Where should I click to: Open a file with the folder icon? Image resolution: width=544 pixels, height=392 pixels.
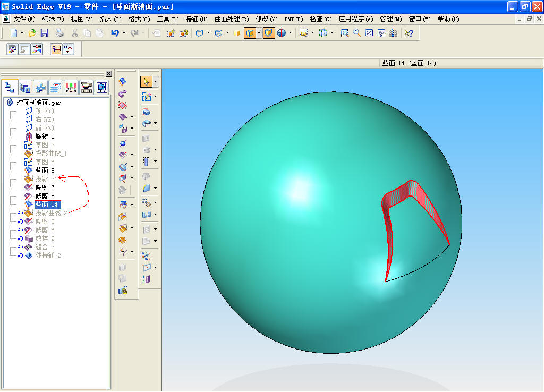[32, 33]
